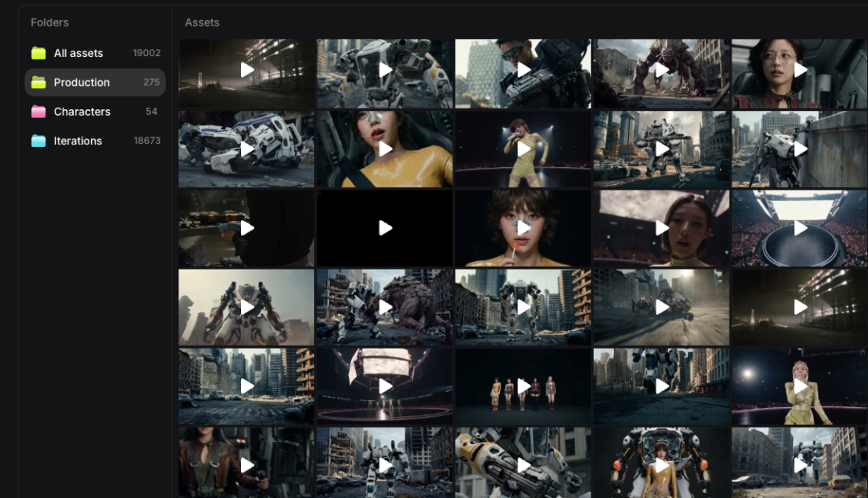Play the stadium crowd arena overhead clip
The width and height of the screenshot is (868, 498).
[800, 228]
